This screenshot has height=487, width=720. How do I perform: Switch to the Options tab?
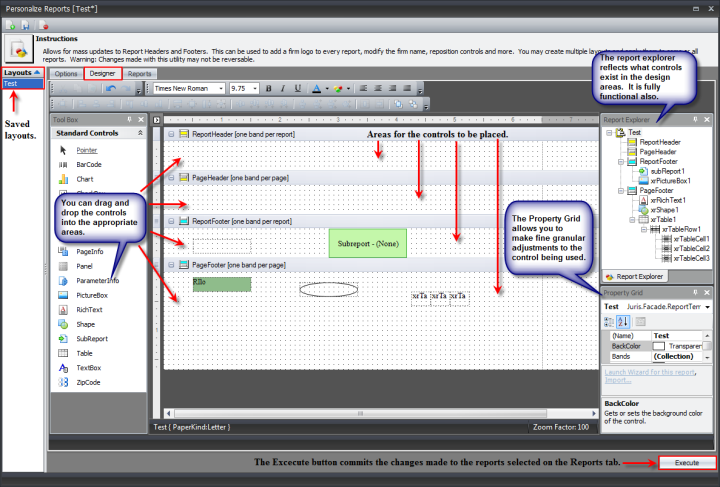[x=66, y=74]
